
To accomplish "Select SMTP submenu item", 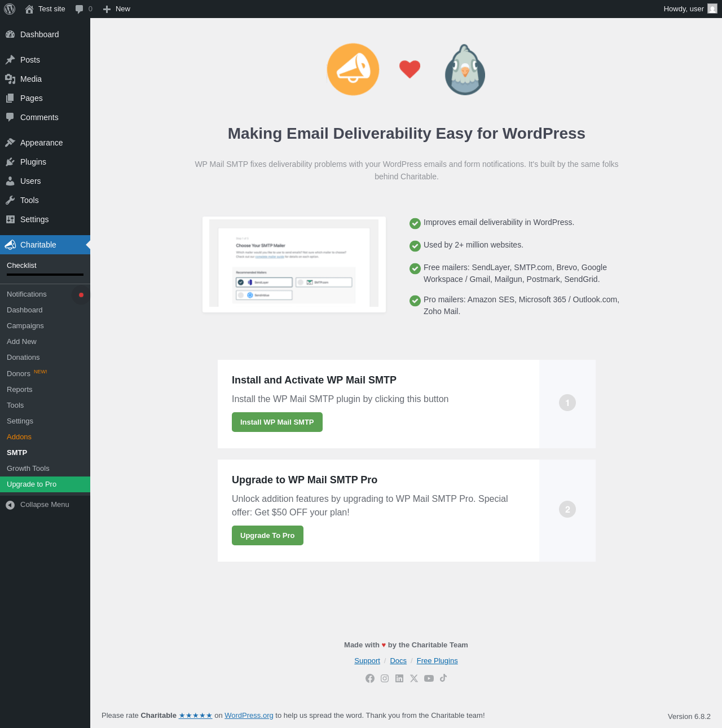I will click(17, 453).
